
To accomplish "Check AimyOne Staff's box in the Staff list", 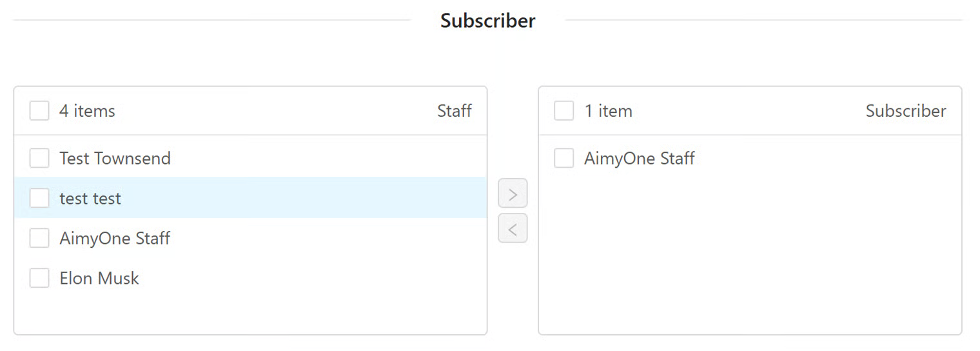I will (x=39, y=238).
